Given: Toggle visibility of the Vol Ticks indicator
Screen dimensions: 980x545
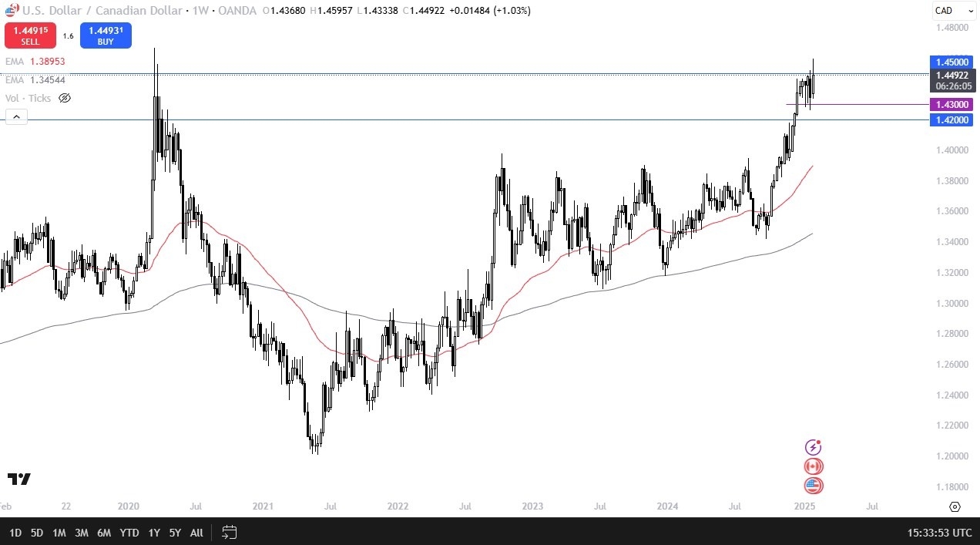Looking at the screenshot, I should coord(65,98).
